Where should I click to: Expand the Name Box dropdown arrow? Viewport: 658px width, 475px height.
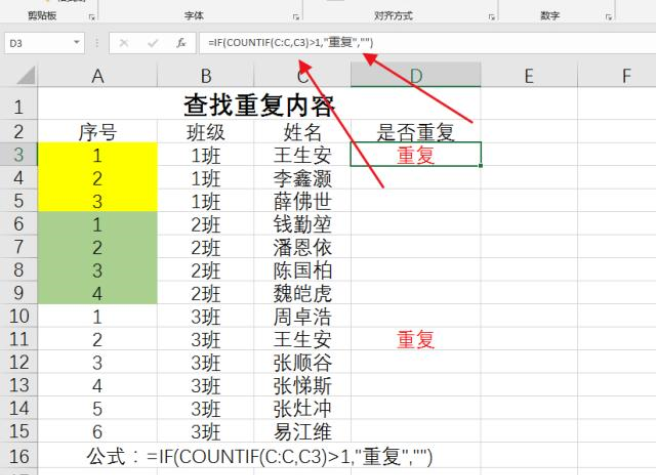78,44
